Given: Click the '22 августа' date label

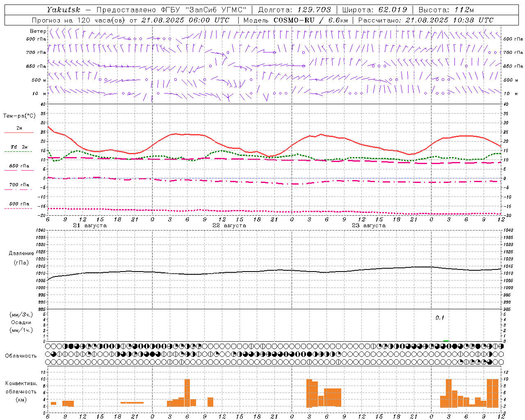Looking at the screenshot, I should (x=229, y=226).
